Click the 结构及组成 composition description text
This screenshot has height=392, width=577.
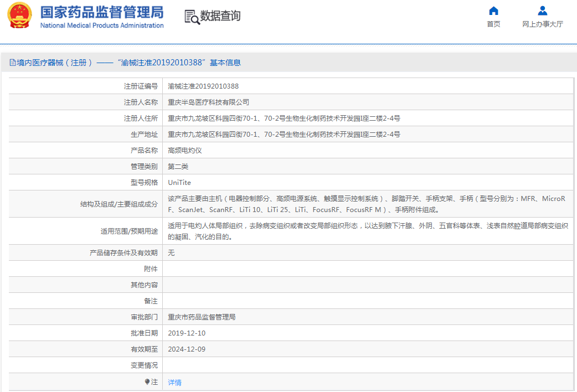tap(367, 204)
